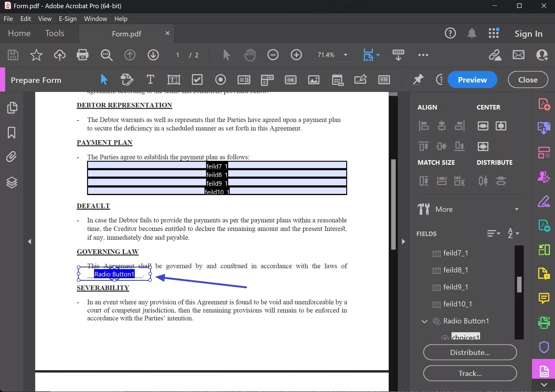The height and width of the screenshot is (392, 555).
Task: Select the Add Signature Field tool
Action: pos(360,80)
